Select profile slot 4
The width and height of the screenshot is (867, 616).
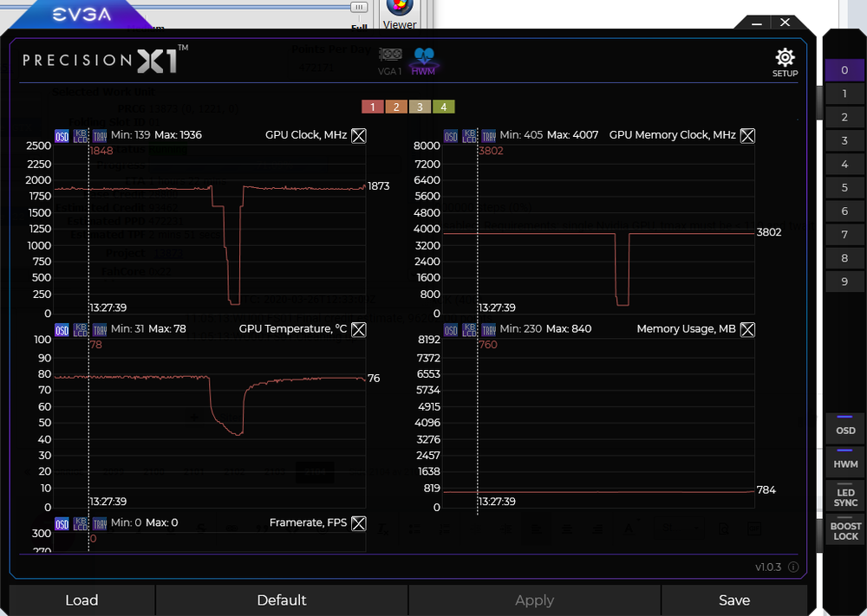[844, 164]
